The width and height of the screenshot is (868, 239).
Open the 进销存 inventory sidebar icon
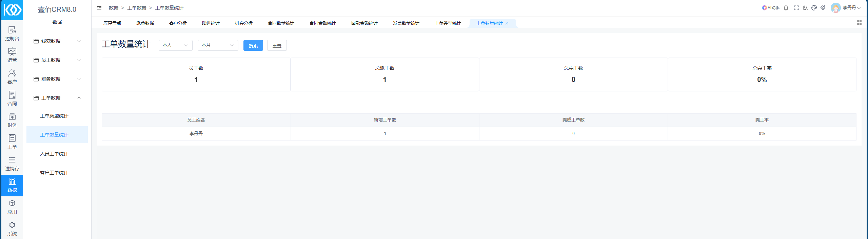(x=12, y=164)
